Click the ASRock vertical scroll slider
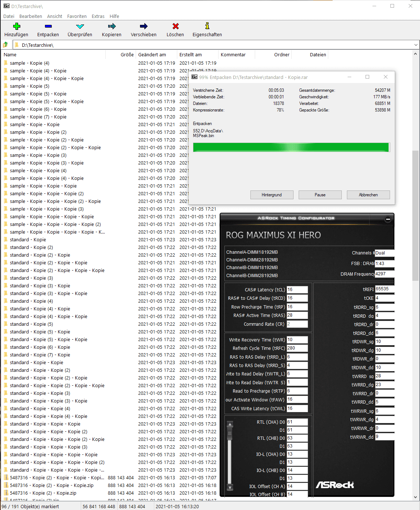This screenshot has width=420, height=510. pyautogui.click(x=230, y=434)
